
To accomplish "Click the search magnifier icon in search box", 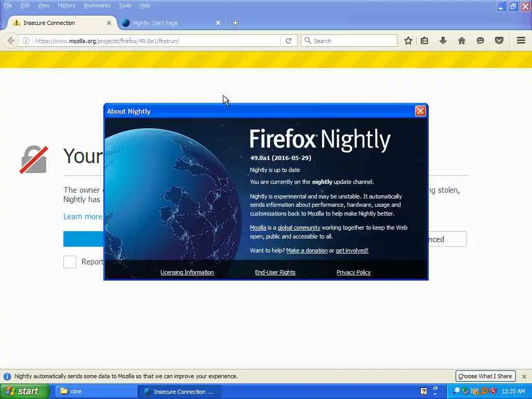I will (308, 41).
